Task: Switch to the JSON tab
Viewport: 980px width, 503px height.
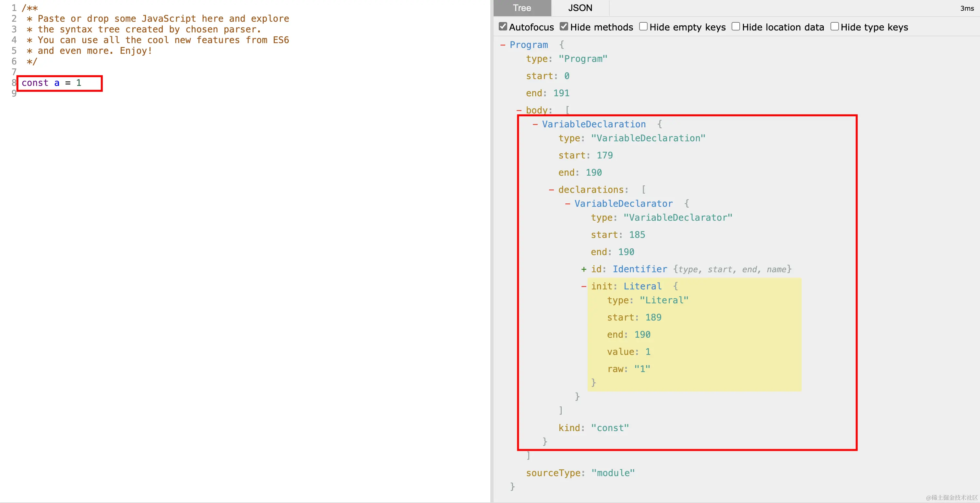Action: (x=580, y=8)
